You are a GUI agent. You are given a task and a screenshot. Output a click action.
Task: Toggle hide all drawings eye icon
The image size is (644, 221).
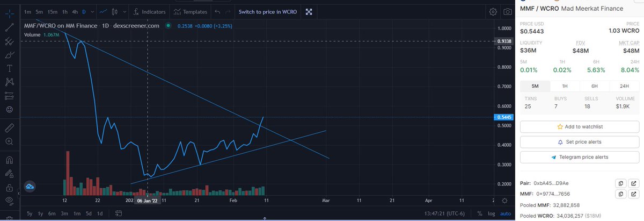(x=9, y=201)
